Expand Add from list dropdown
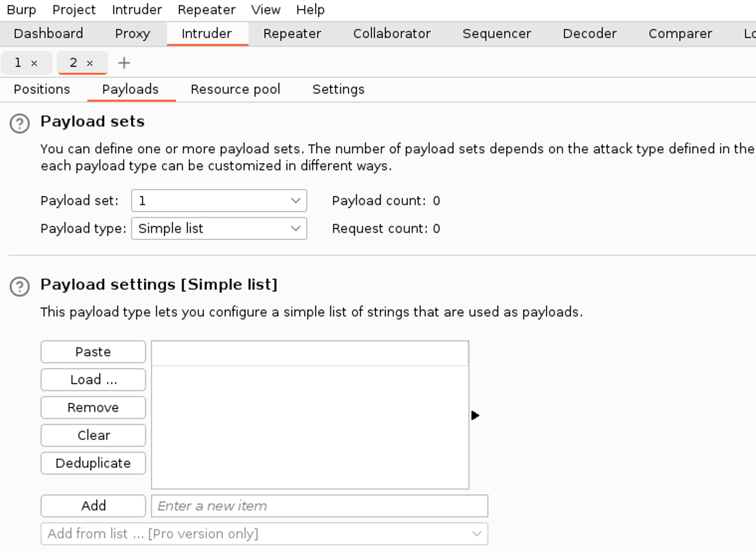The image size is (756, 553). pyautogui.click(x=264, y=534)
